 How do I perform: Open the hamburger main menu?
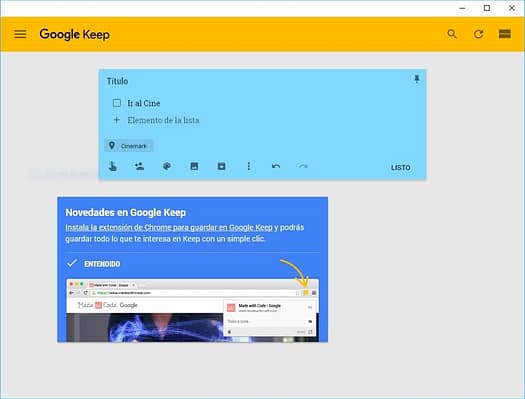click(20, 34)
